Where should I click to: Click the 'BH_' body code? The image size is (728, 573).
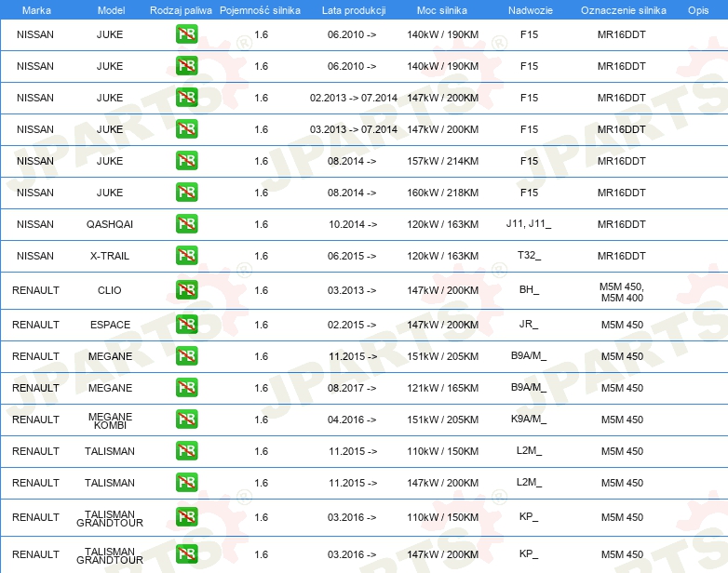click(529, 289)
